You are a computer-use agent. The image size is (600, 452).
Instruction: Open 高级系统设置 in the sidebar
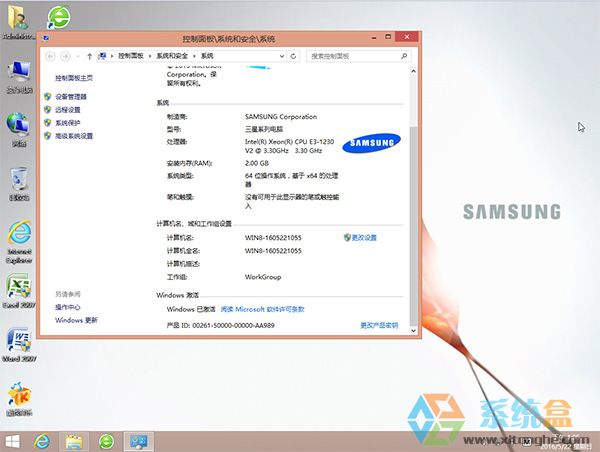click(x=74, y=136)
